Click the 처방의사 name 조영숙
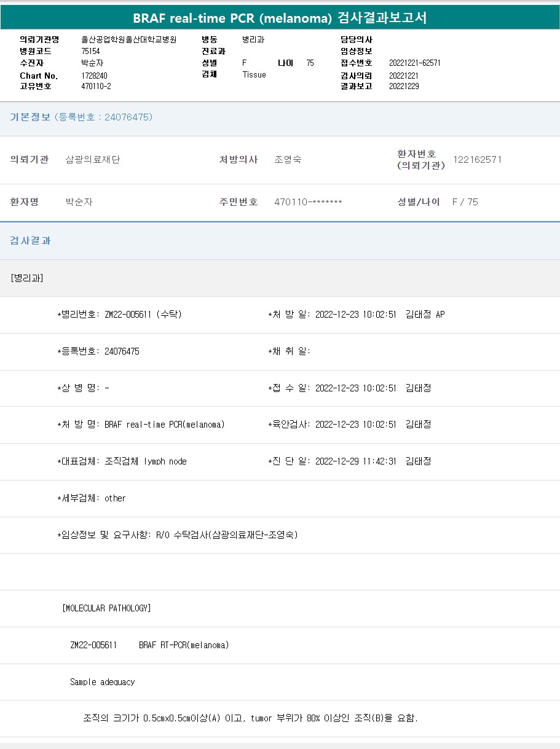Viewport: 560px width, 749px height. pyautogui.click(x=288, y=160)
